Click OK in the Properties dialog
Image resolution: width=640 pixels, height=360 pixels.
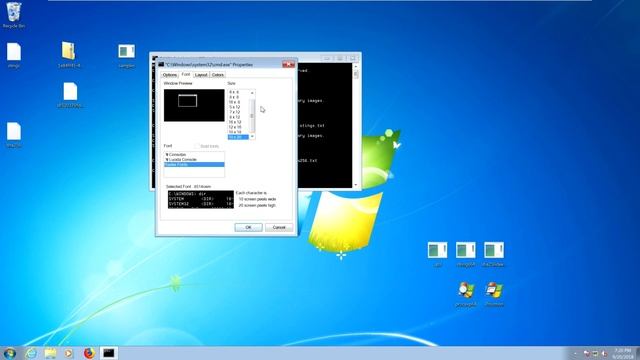point(248,227)
